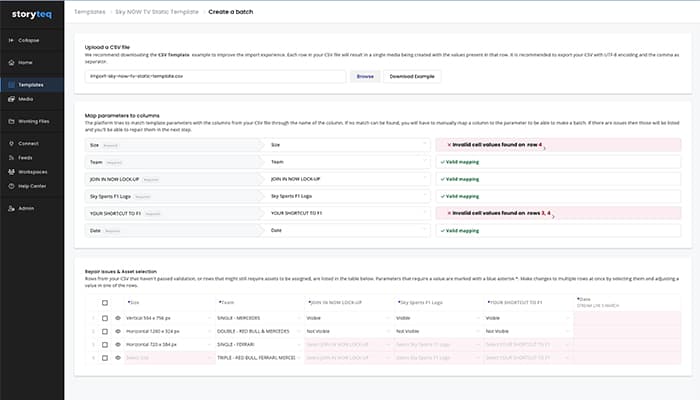Click the Download Example button
Image resolution: width=700 pixels, height=400 pixels.
click(411, 76)
